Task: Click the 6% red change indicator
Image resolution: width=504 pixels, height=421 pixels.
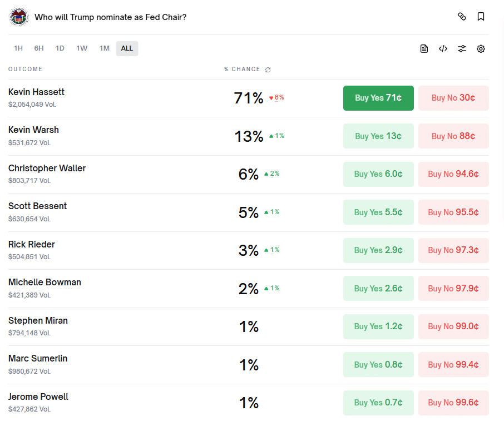Action: [x=276, y=97]
